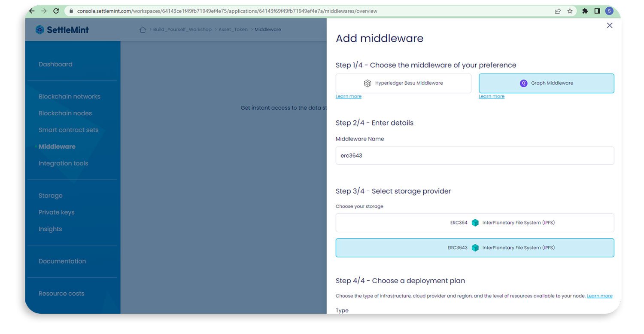Click the 'Add middleware' heading text
Viewport: 644px width, 334px height.
click(380, 38)
